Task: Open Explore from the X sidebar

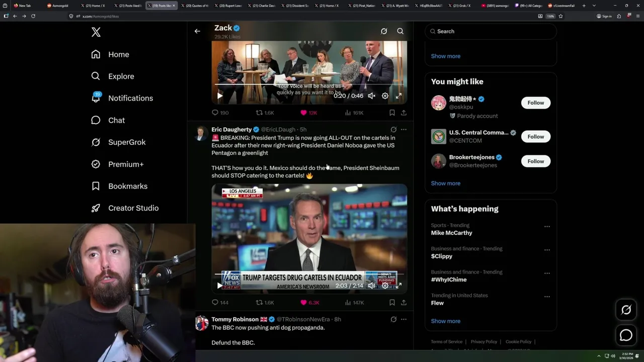Action: [x=113, y=76]
